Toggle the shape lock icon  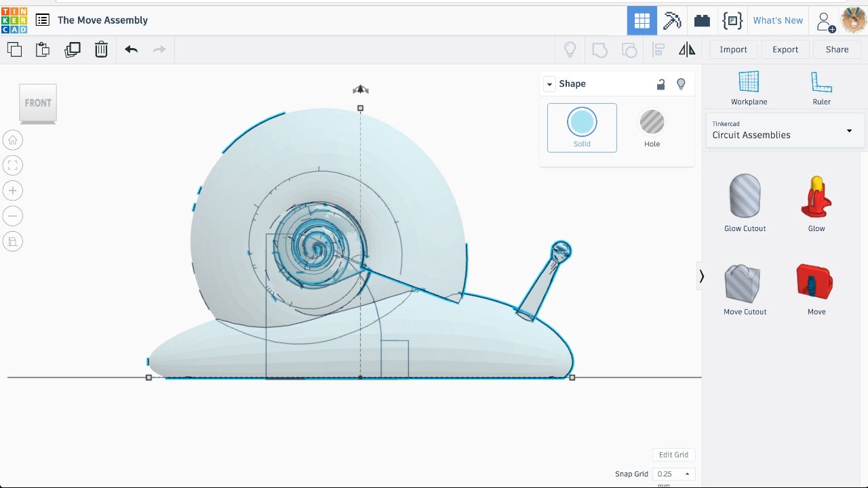coord(660,84)
